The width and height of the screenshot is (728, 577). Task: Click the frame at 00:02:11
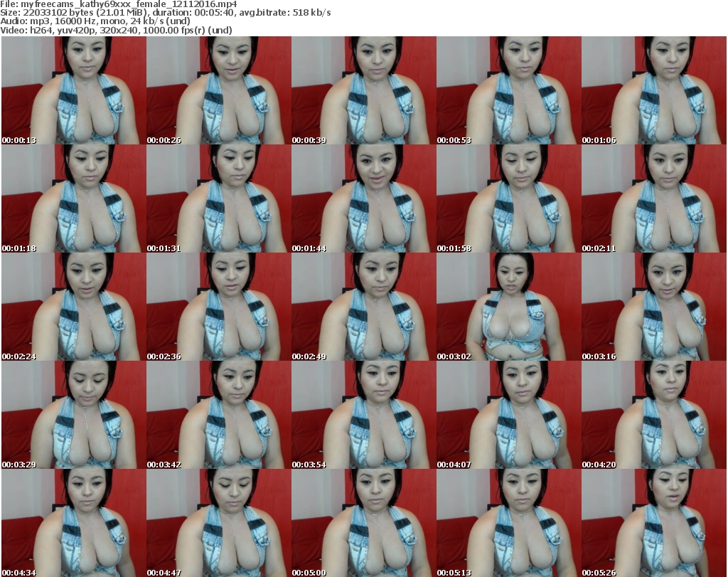coord(653,198)
